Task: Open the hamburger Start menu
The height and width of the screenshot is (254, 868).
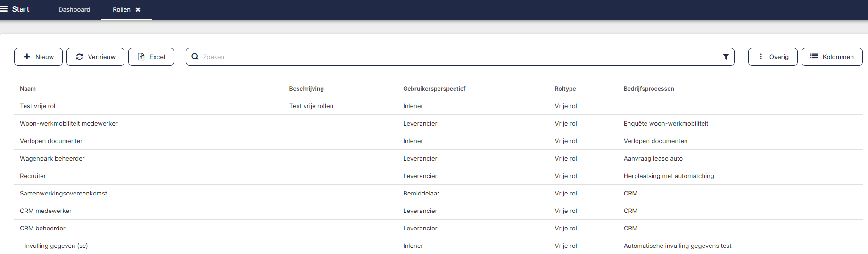Action: 4,9
